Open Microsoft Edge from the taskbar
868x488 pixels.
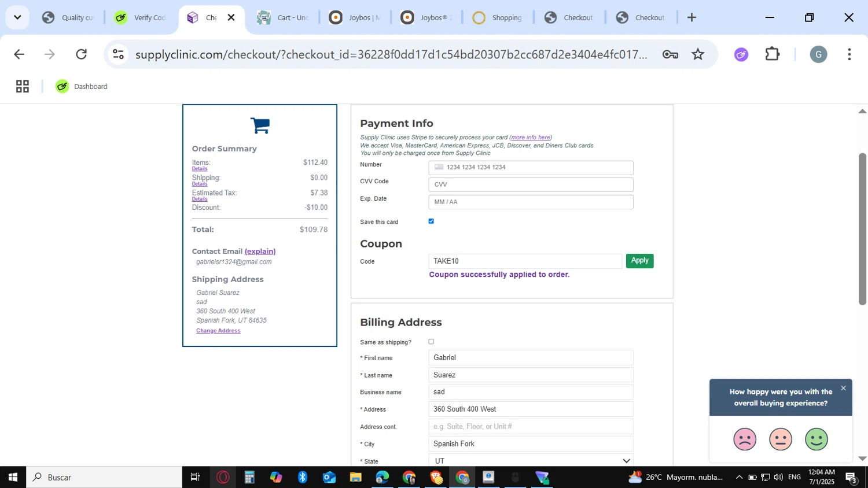(x=382, y=477)
